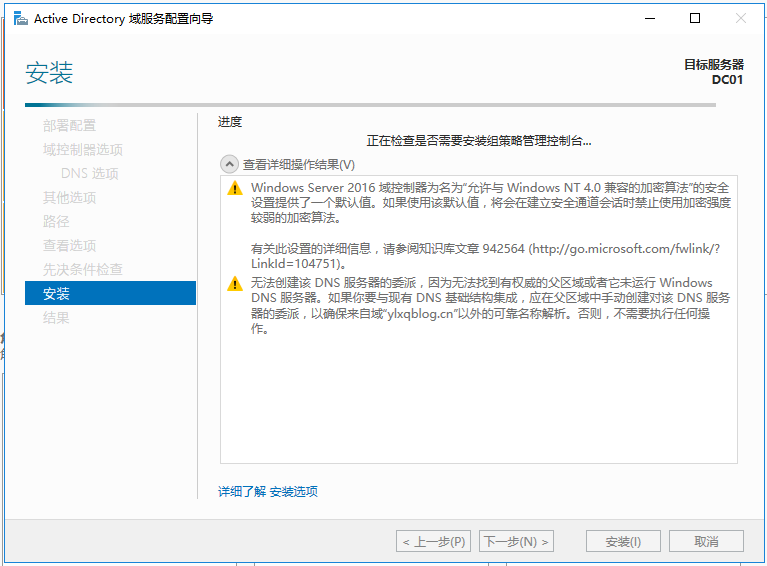Close the wizard window
The image size is (767, 566).
(741, 19)
